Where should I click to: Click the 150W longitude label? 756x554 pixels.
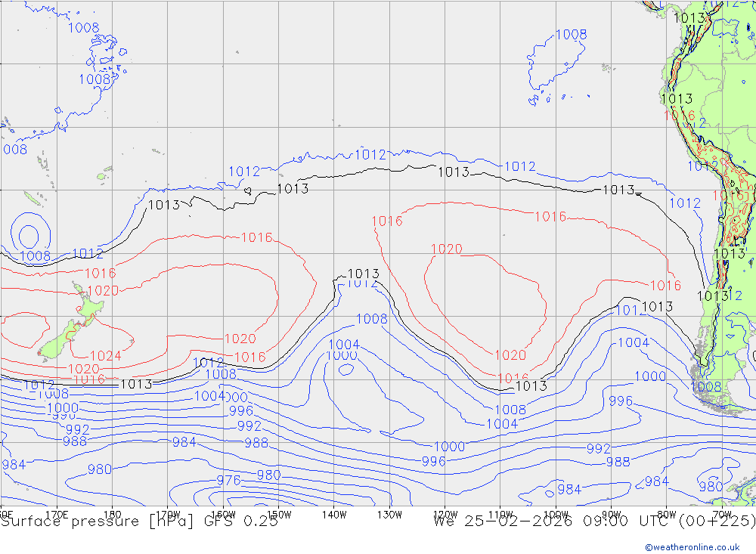point(279,515)
